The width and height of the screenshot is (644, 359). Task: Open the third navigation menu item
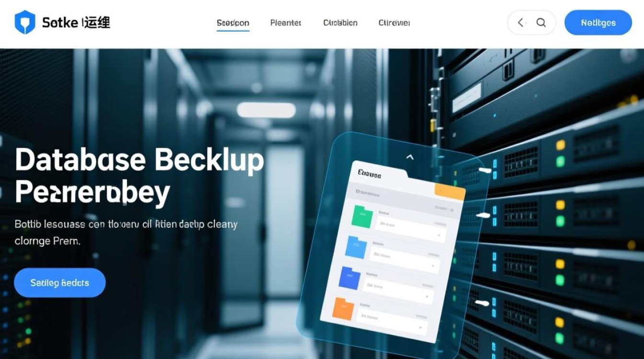[340, 23]
